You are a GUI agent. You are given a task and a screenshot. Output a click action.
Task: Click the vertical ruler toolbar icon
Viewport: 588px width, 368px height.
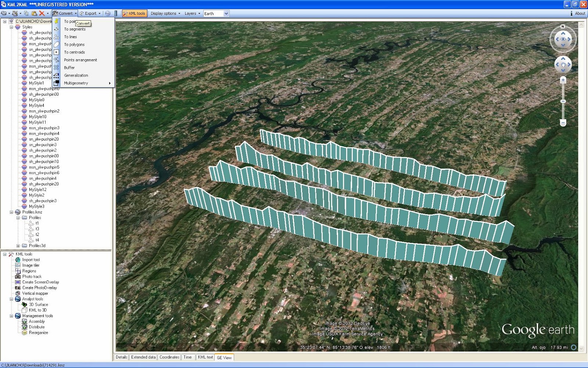116,13
